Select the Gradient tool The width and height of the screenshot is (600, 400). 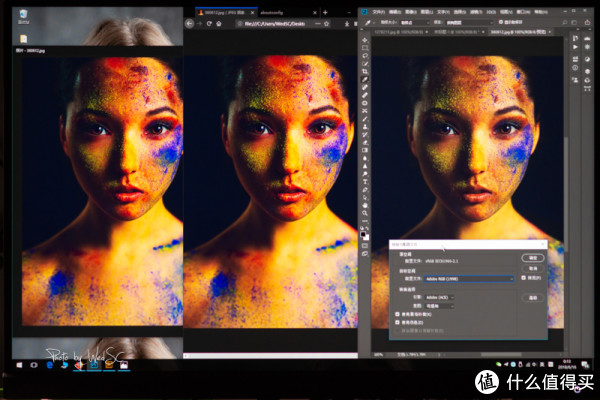[365, 150]
